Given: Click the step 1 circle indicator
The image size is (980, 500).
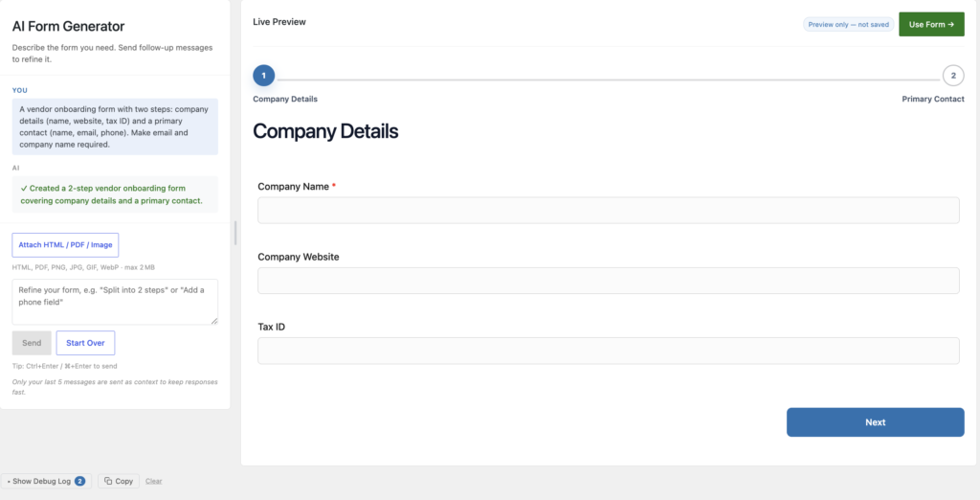Looking at the screenshot, I should coord(264,76).
